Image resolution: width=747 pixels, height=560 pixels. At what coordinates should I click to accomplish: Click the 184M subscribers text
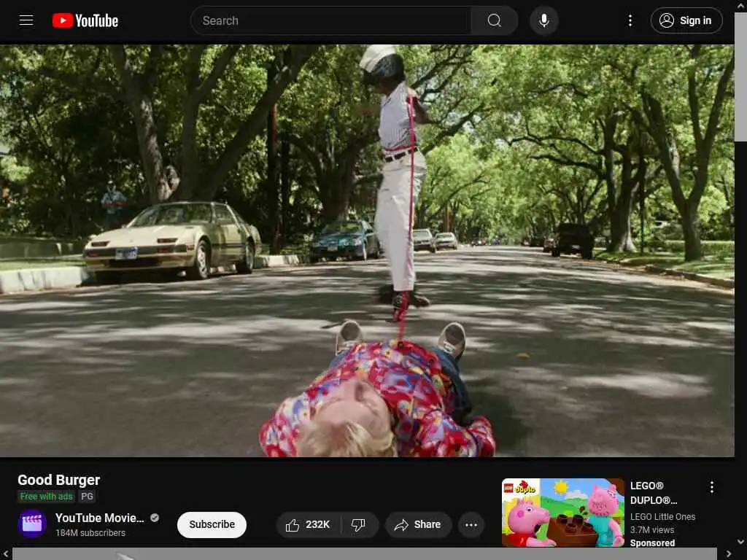[90, 533]
